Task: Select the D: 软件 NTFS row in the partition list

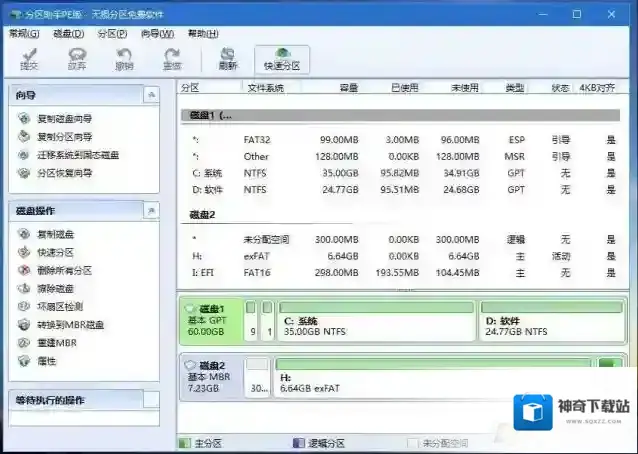Action: pos(400,189)
